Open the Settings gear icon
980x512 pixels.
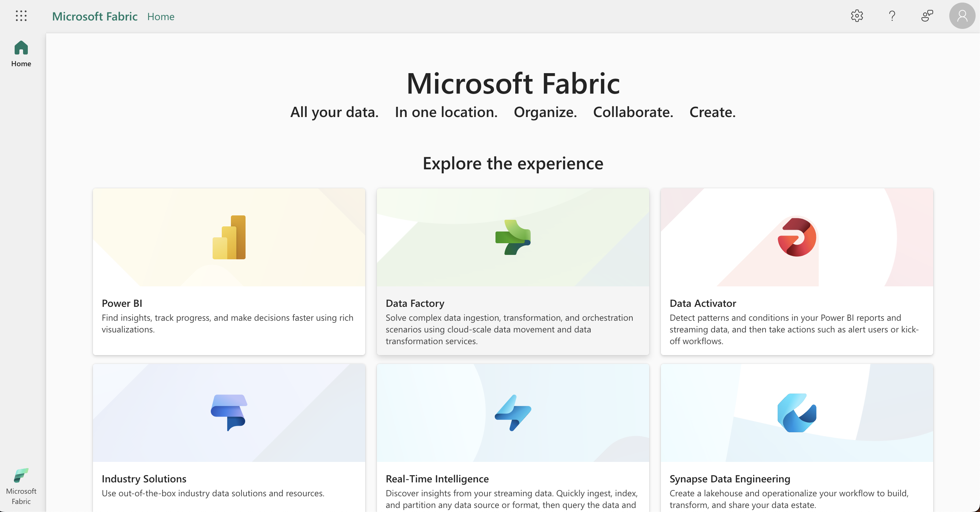(x=857, y=16)
